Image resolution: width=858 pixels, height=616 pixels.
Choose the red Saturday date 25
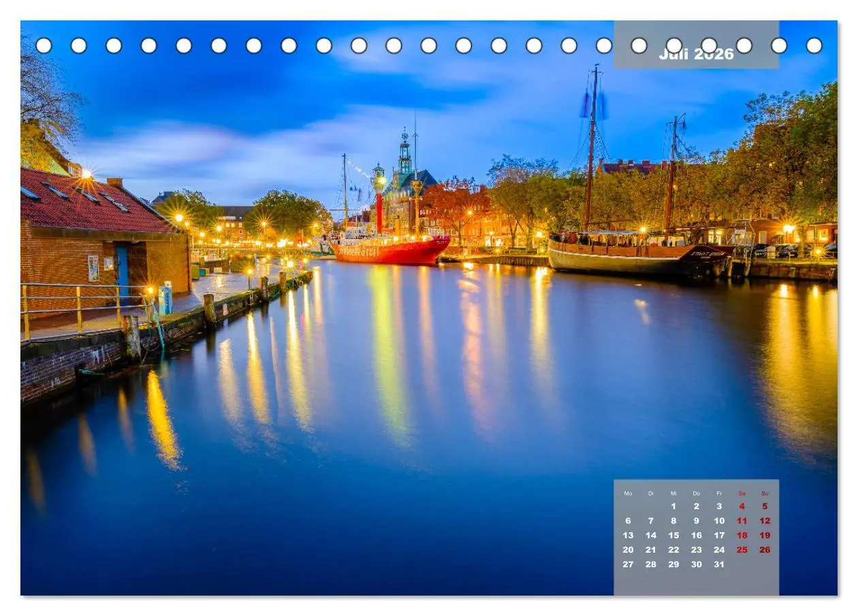742,550
